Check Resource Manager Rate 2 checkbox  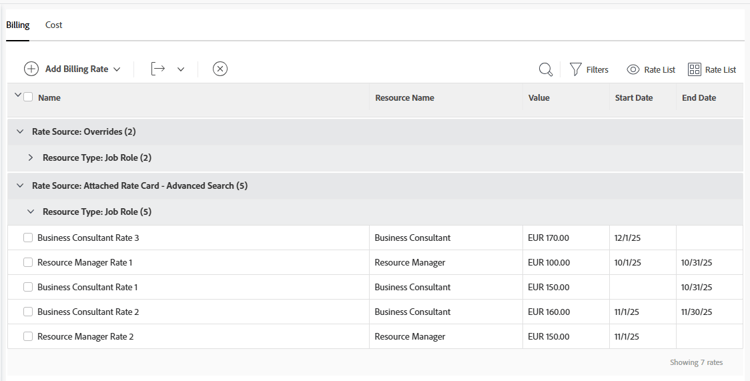(x=28, y=337)
